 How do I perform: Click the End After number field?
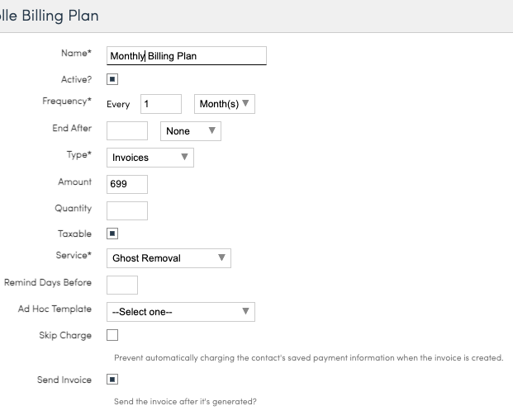coord(127,130)
